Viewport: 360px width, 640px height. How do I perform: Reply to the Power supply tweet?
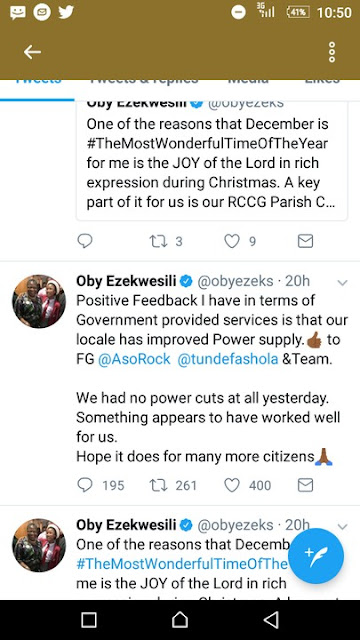pyautogui.click(x=85, y=485)
